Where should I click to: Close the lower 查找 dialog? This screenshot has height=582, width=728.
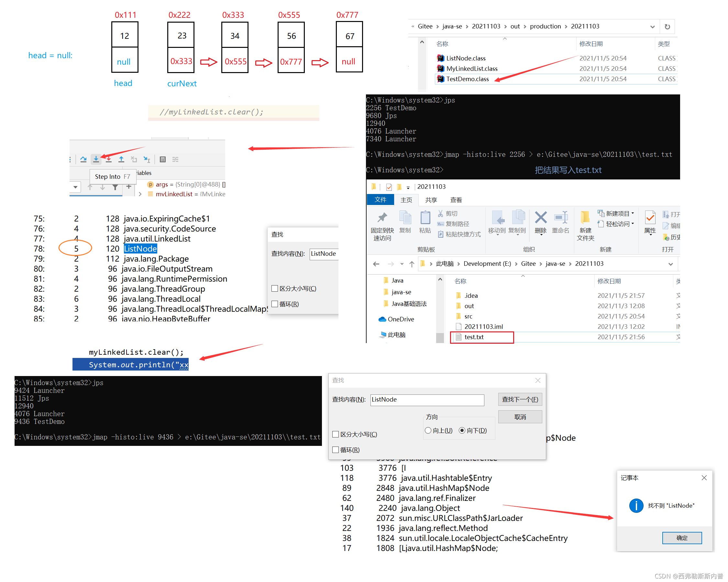[x=537, y=381]
